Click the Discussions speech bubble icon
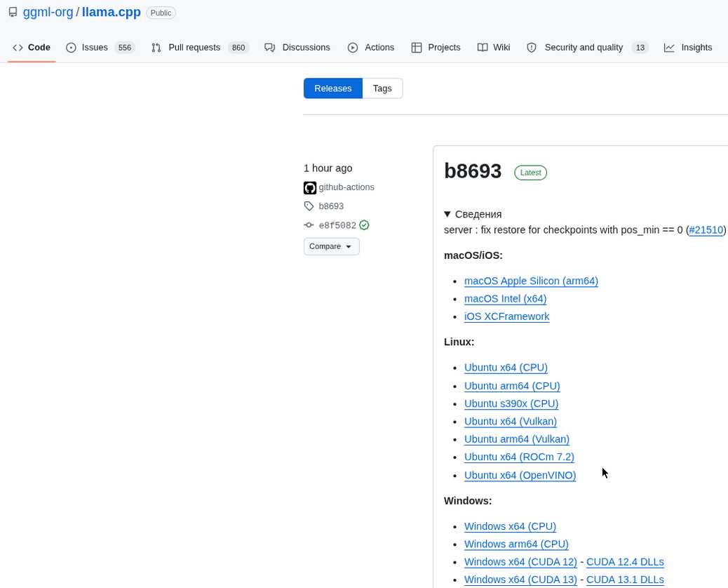This screenshot has height=588, width=728. point(270,48)
